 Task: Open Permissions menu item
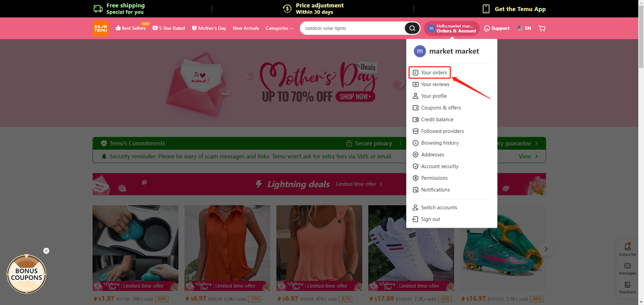430,178
